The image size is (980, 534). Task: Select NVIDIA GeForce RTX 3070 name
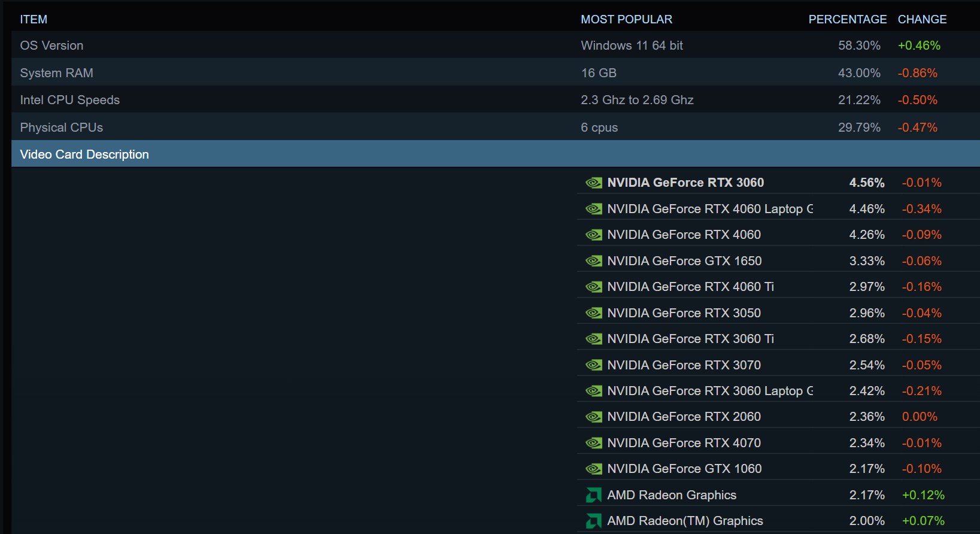pyautogui.click(x=684, y=365)
